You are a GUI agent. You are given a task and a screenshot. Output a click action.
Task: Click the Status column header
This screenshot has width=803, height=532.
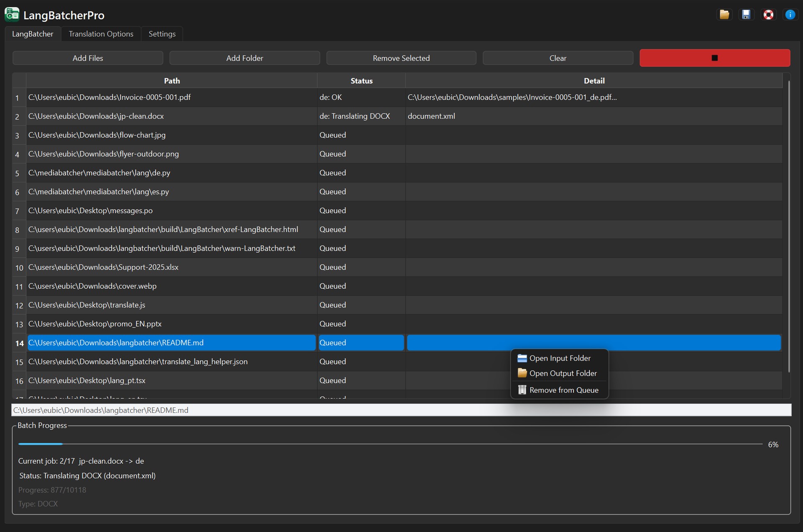coord(361,81)
